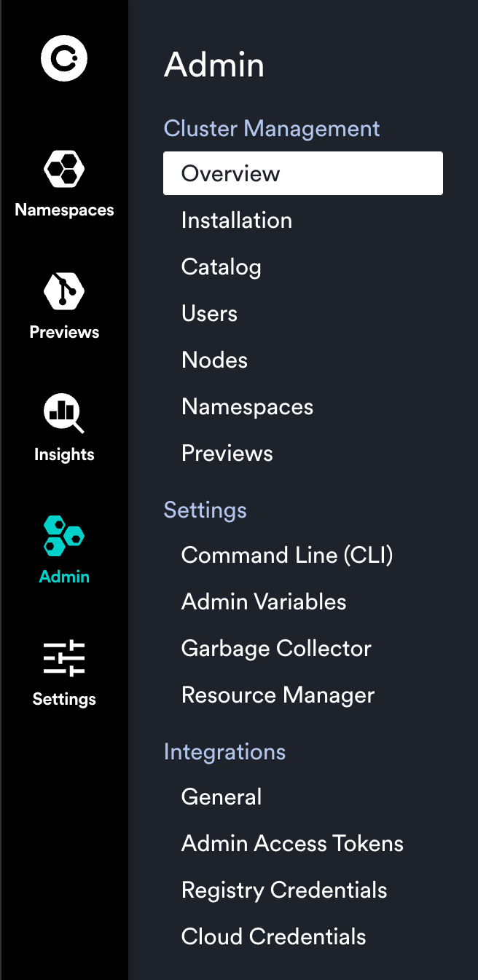Go to the Catalog section
This screenshot has height=980, width=478.
coord(221,266)
